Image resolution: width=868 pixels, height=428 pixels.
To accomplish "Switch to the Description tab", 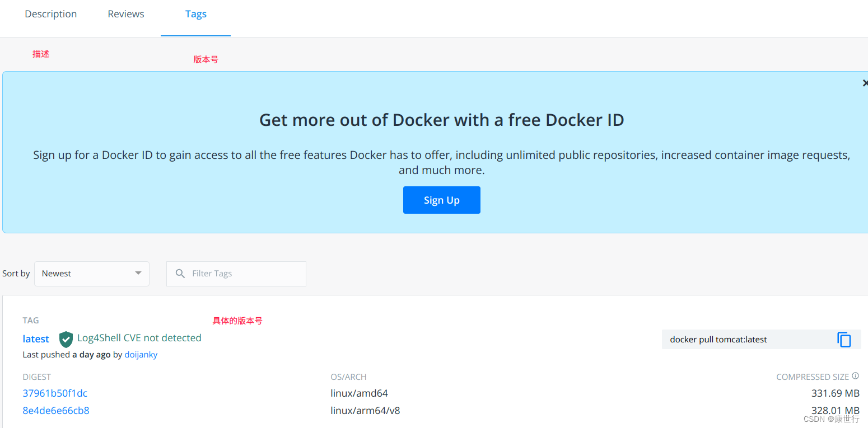I will 50,13.
